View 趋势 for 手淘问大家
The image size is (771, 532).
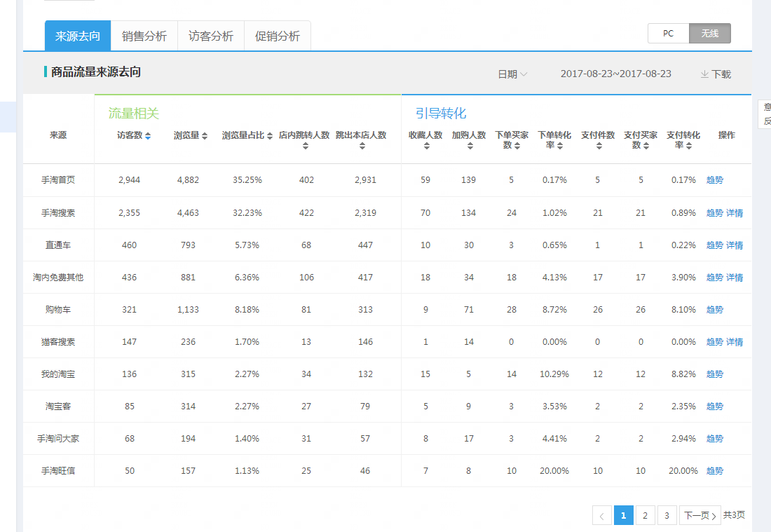point(714,439)
